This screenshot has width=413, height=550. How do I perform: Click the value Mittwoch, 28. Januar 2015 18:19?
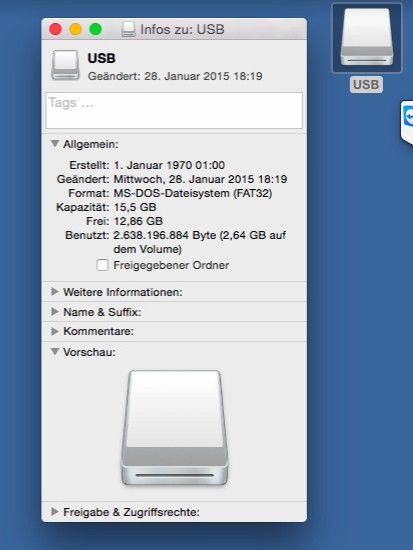click(x=200, y=179)
